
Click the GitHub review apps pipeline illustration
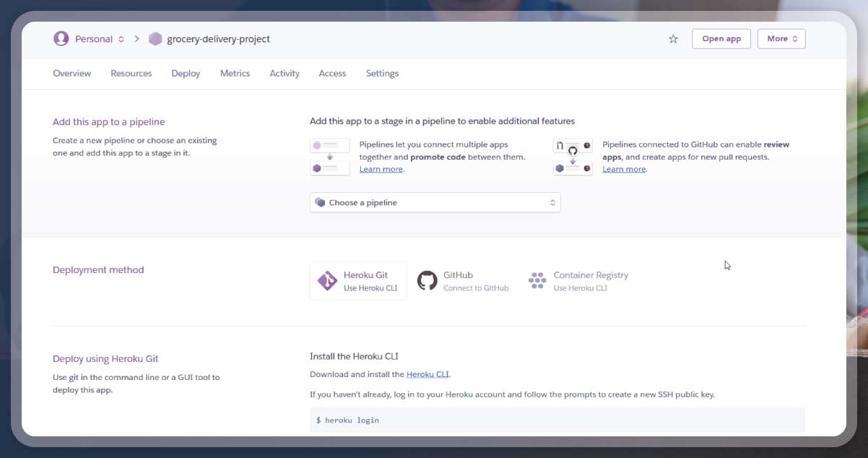point(573,157)
